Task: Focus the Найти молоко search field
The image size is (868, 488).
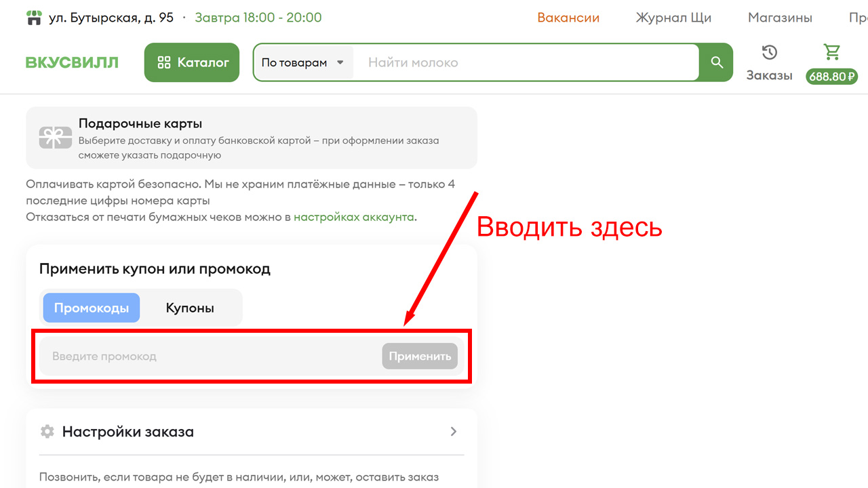Action: click(526, 62)
